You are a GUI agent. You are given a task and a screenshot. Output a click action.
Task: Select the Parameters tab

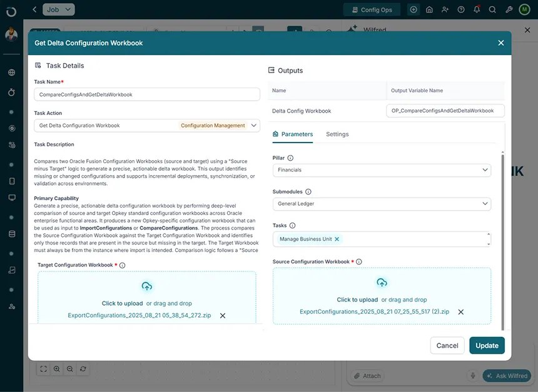[297, 134]
